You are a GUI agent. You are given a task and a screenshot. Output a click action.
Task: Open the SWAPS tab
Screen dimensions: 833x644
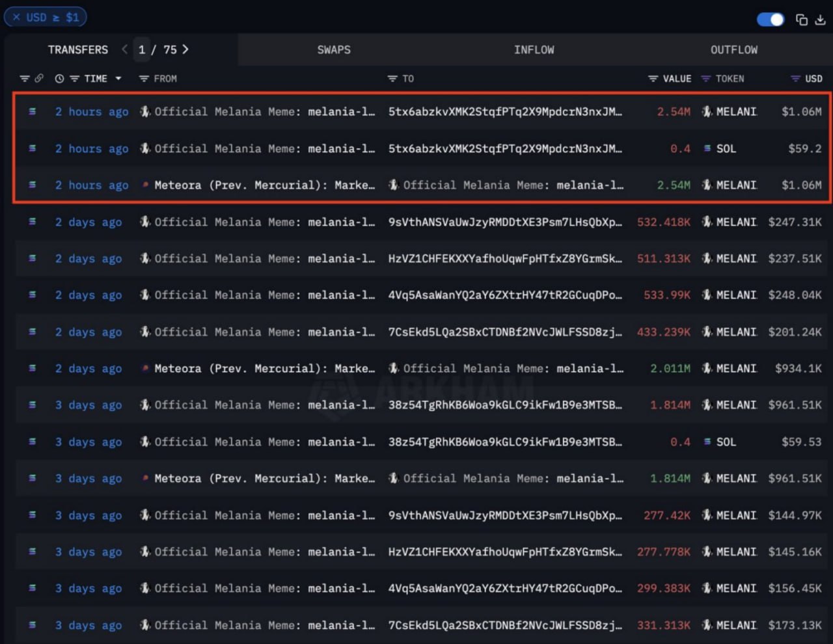click(334, 49)
